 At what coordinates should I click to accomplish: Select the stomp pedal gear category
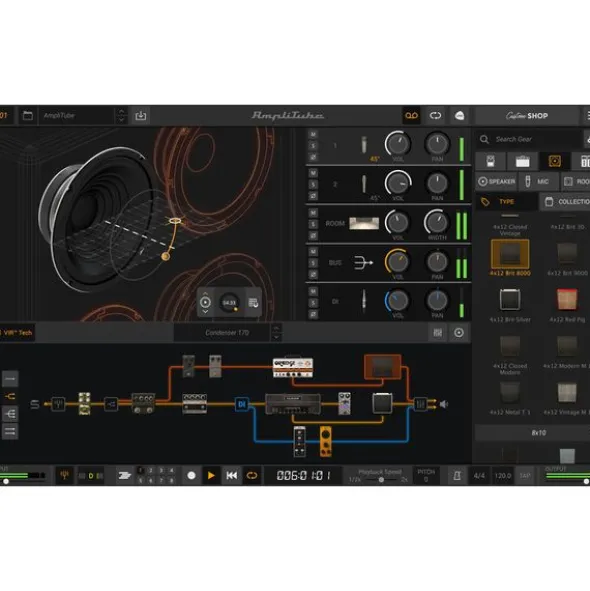(x=490, y=162)
